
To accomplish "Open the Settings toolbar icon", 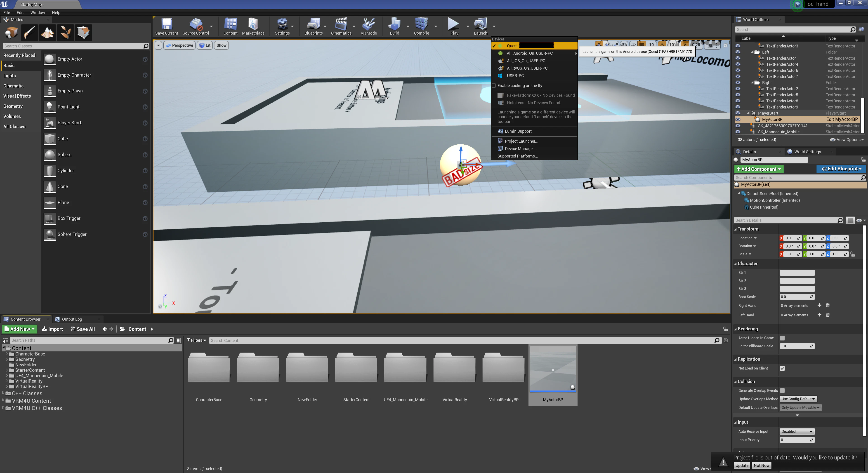I will [282, 26].
